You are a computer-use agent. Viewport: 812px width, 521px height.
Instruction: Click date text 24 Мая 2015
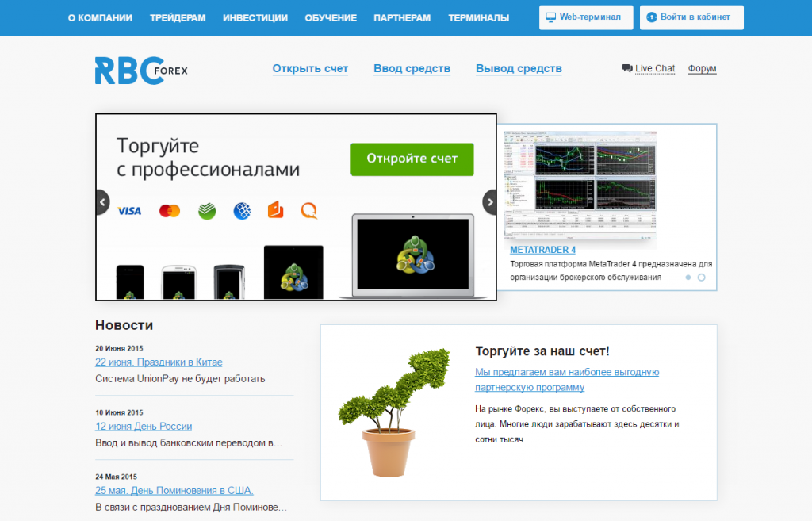[116, 477]
